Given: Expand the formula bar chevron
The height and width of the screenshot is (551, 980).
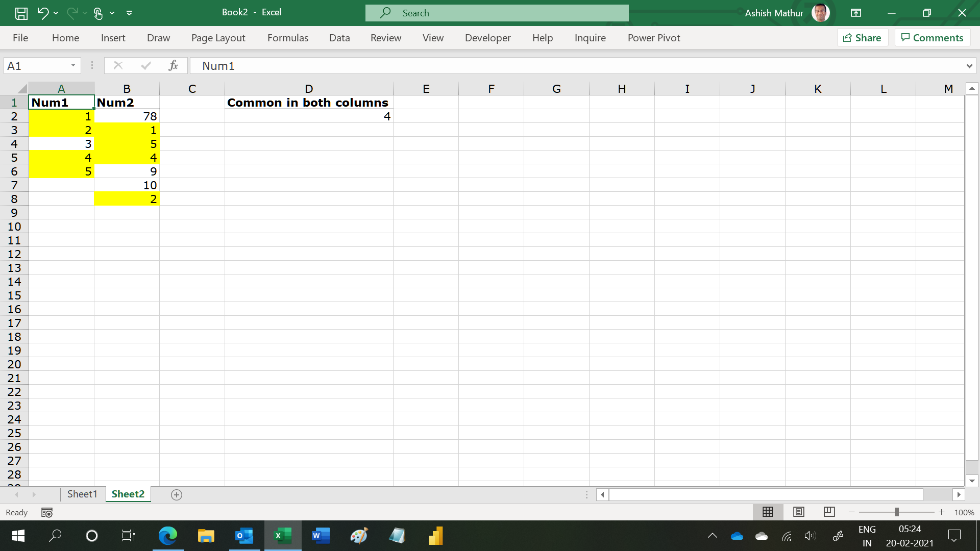Looking at the screenshot, I should pyautogui.click(x=969, y=66).
